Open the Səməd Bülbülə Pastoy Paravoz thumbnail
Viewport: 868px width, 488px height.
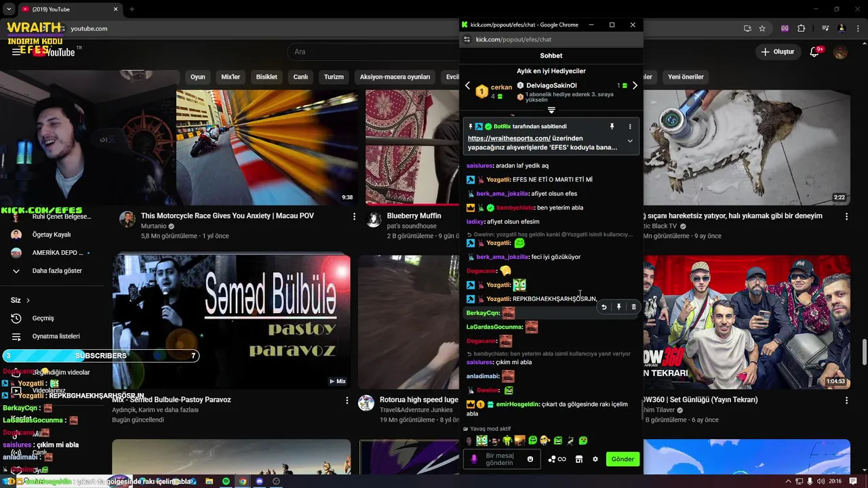coord(231,322)
